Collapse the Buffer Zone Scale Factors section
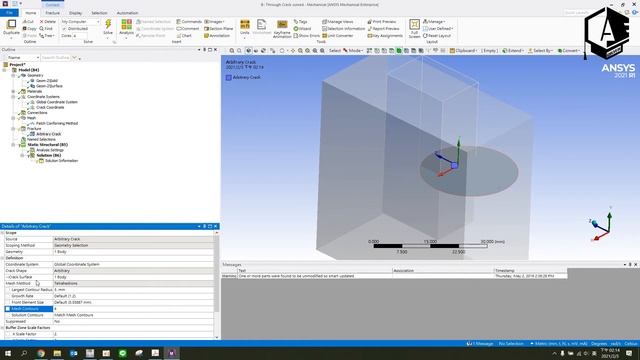Image resolution: width=640 pixels, height=360 pixels. point(2,328)
